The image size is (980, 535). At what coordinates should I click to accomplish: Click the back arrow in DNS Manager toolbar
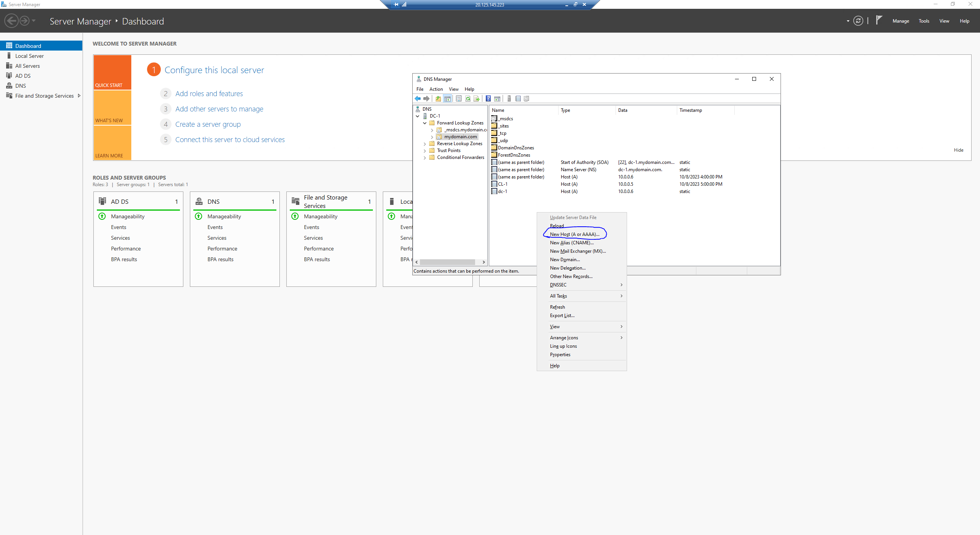click(x=418, y=99)
